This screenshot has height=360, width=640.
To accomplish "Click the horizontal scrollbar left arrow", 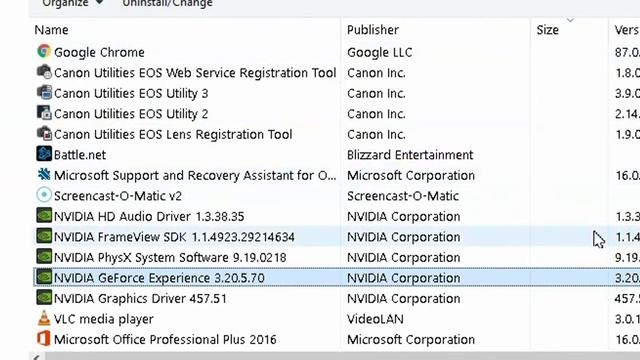I will click(x=37, y=357).
